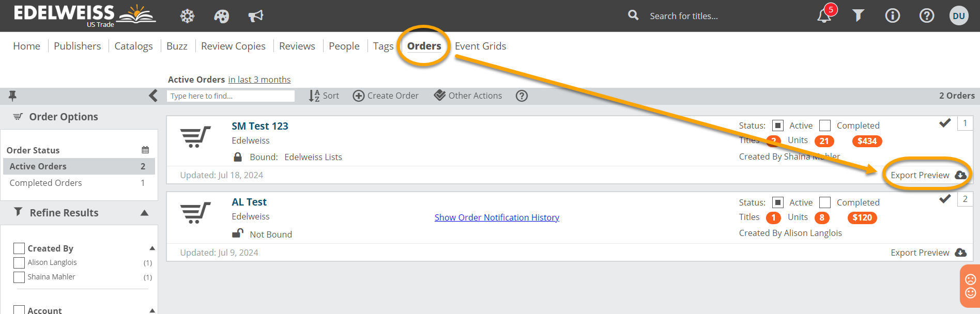Screen dimensions: 980x314
Task: Open the Catalogs tab
Action: pyautogui.click(x=133, y=46)
